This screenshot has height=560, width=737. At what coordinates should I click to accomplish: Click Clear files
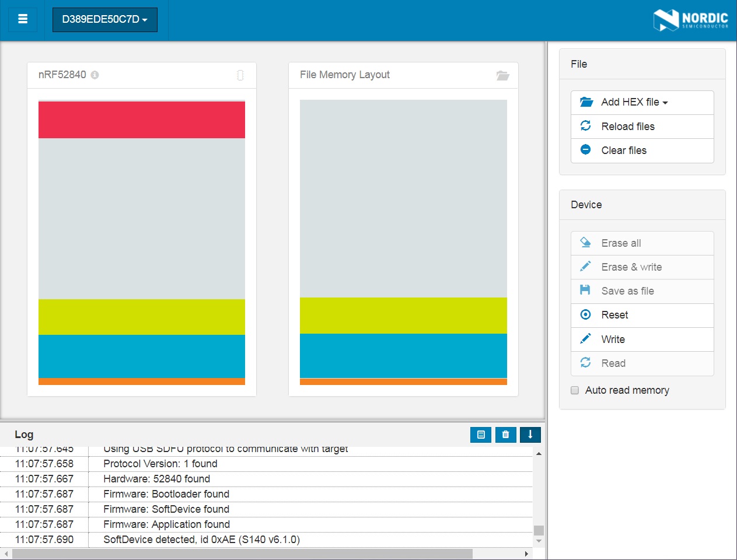click(x=642, y=150)
